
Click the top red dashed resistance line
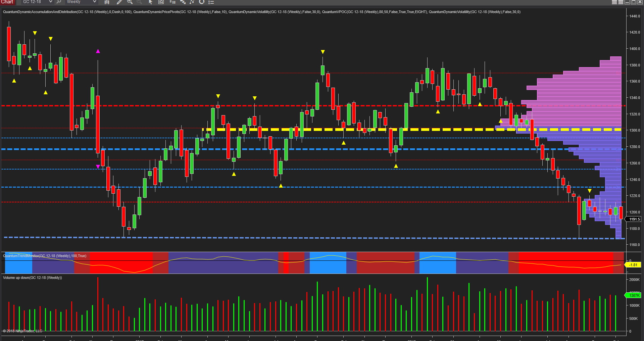tap(313, 106)
